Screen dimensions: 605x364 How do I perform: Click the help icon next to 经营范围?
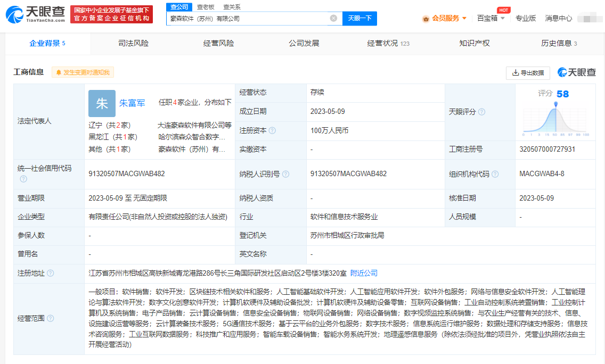tap(51, 318)
